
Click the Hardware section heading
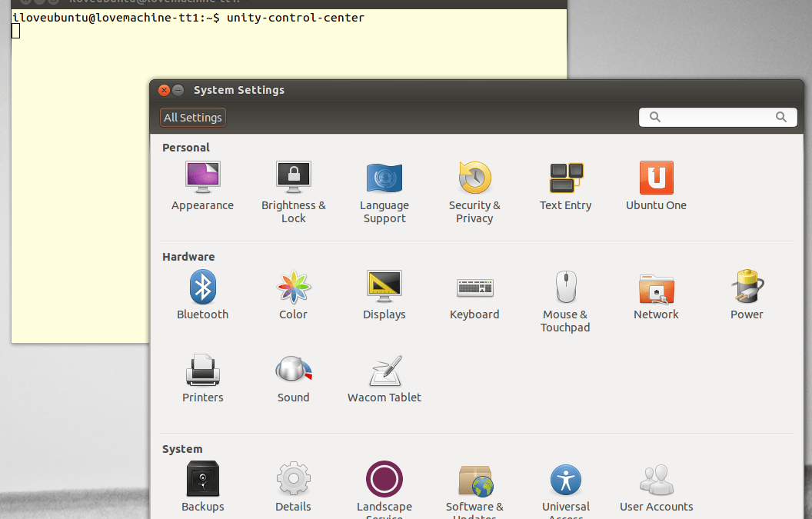pyautogui.click(x=188, y=257)
